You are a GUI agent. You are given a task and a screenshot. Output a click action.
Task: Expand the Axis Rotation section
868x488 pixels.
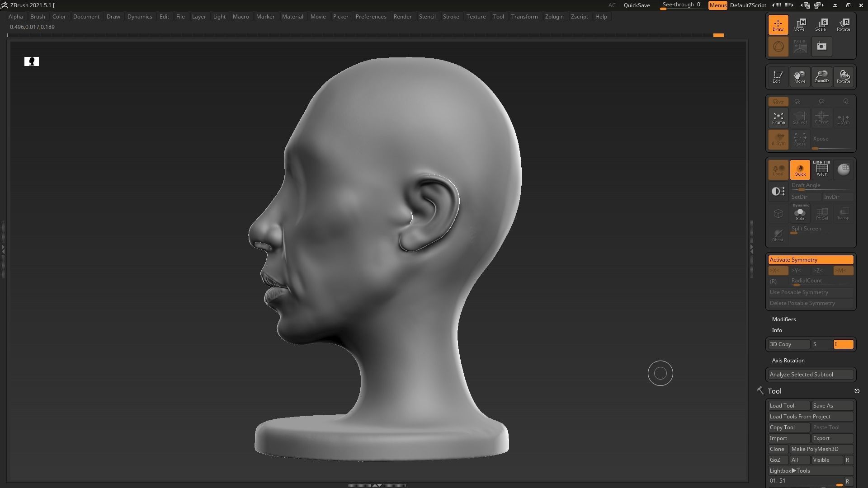click(788, 361)
